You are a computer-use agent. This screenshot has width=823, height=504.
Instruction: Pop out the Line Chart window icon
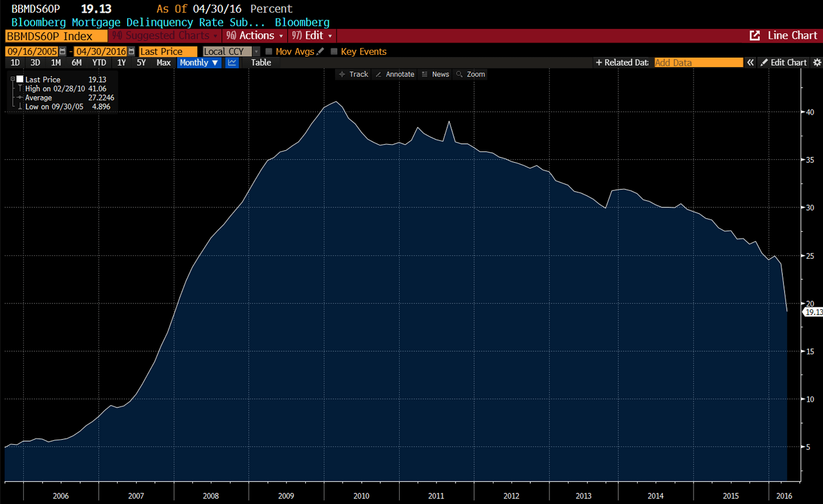755,35
